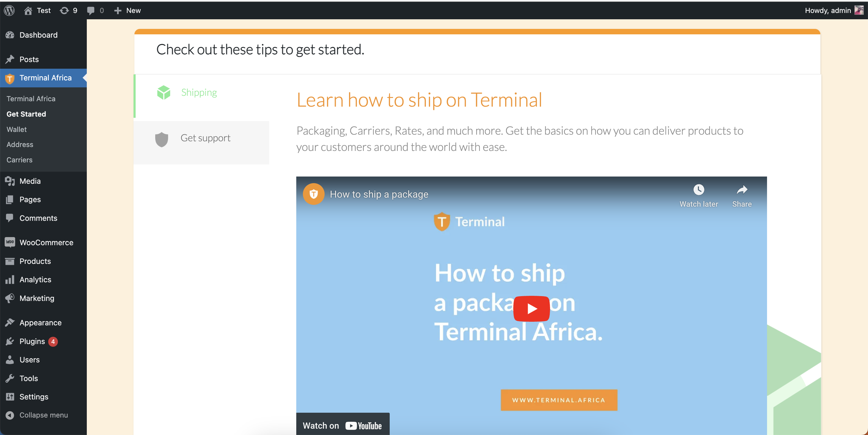Click Watch on YouTube link
Viewport: 868px width, 435px height.
tap(342, 426)
